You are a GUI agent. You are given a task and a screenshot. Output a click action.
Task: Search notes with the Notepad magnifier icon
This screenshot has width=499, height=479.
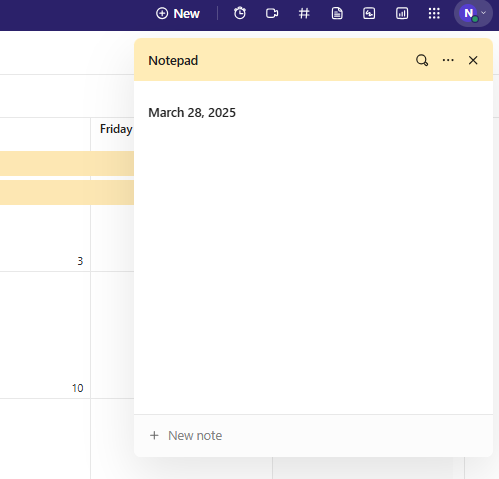coord(422,60)
